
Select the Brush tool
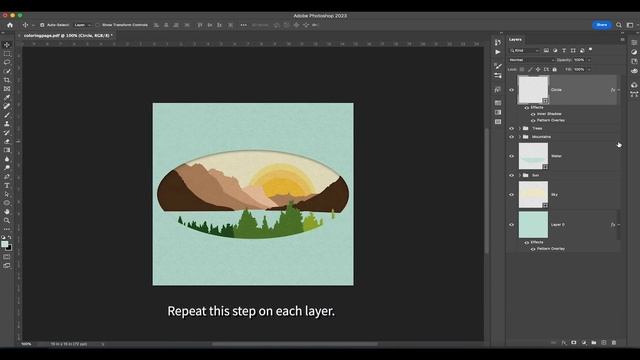tap(7, 115)
